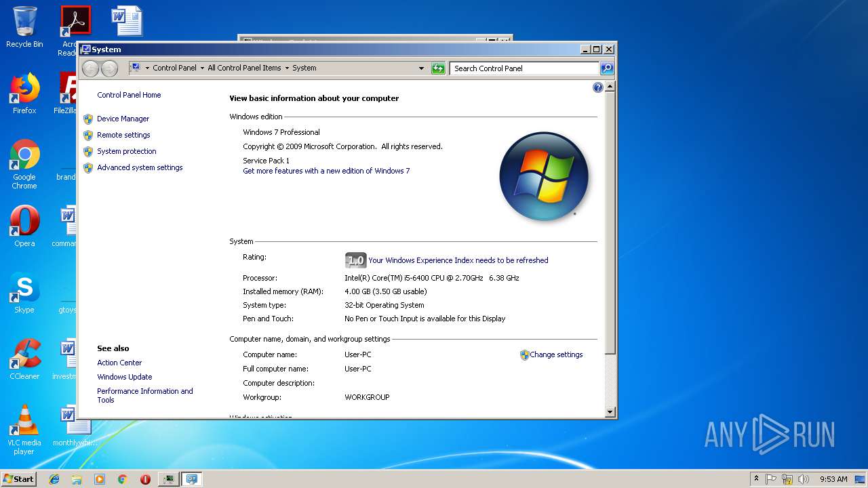Expand the dropdown arrow after Control Panel breadcrumb

[x=202, y=68]
